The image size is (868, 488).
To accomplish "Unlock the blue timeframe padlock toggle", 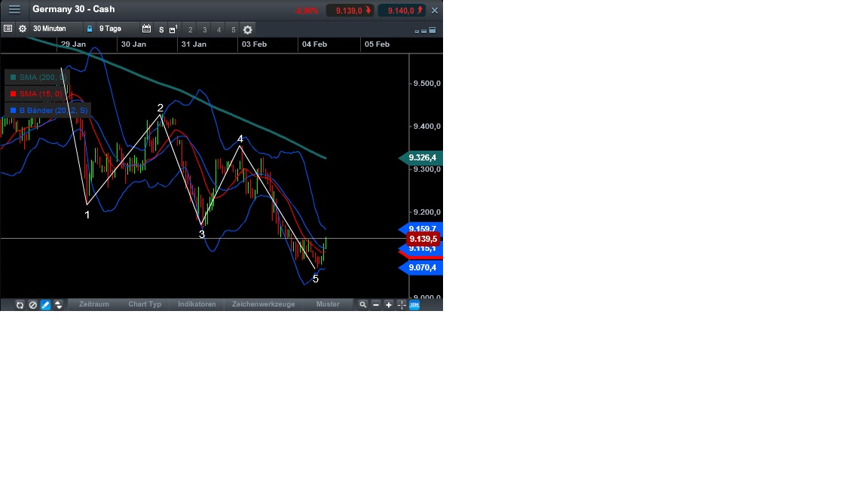I will 90,29.
